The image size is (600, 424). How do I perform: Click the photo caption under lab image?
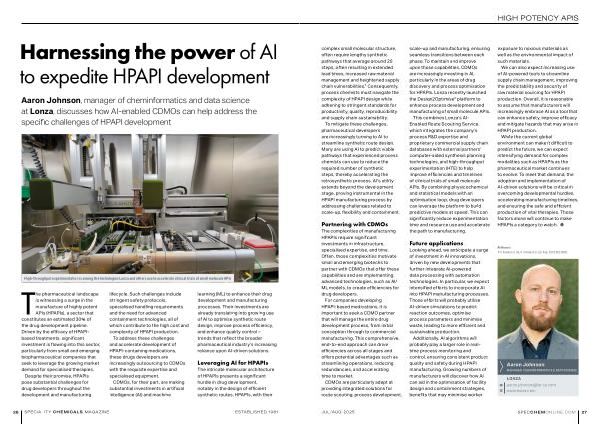tap(127, 279)
